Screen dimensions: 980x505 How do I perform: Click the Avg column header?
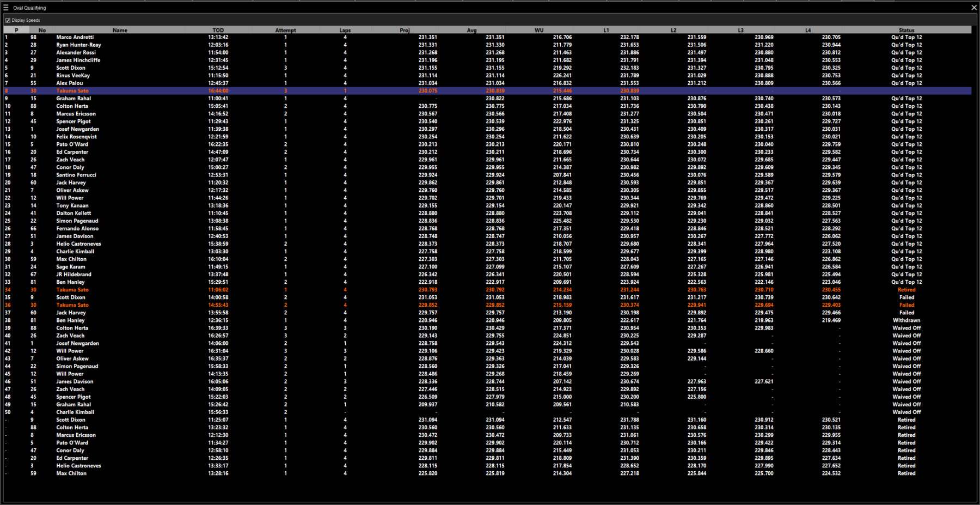471,31
